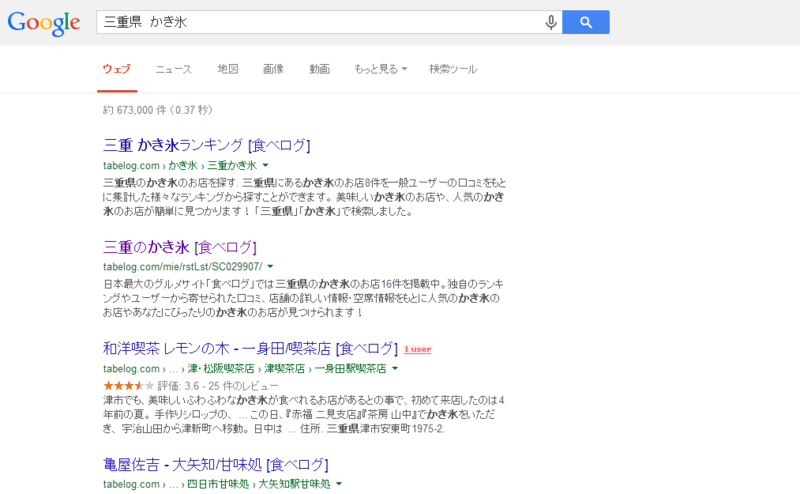Viewport: 800px width, 494px height.
Task: Expand the もっと見る dropdown
Action: [381, 69]
